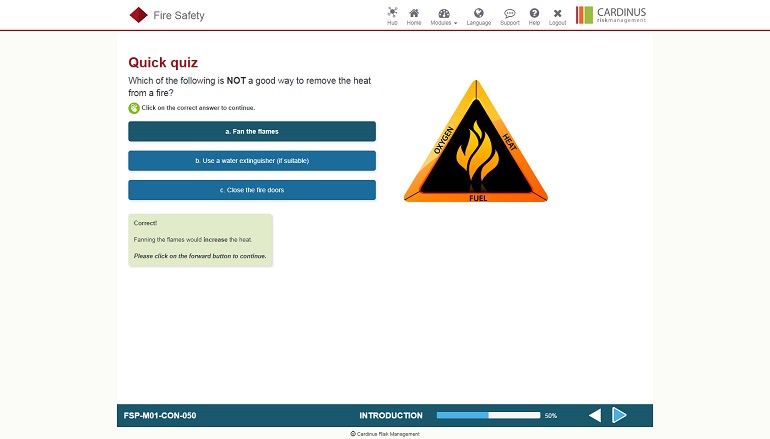Click the 'INTRODUCTION' section label
770x439 pixels.
391,415
